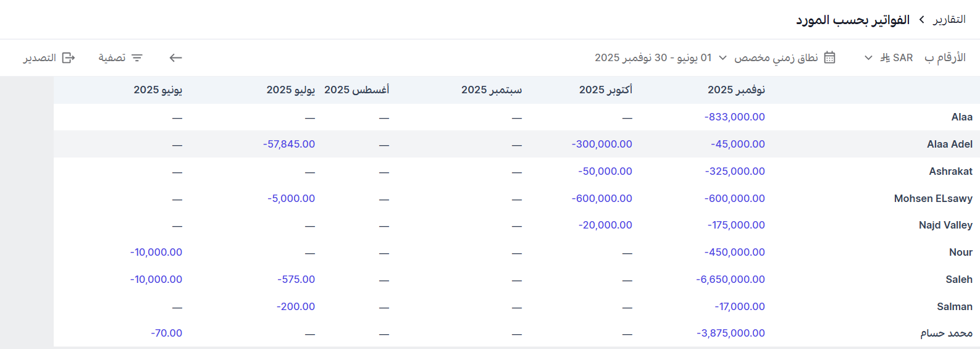Screen dimensions: 980x349
Task: Open Ashrakat's -50,000.00 October amount
Action: pyautogui.click(x=605, y=171)
